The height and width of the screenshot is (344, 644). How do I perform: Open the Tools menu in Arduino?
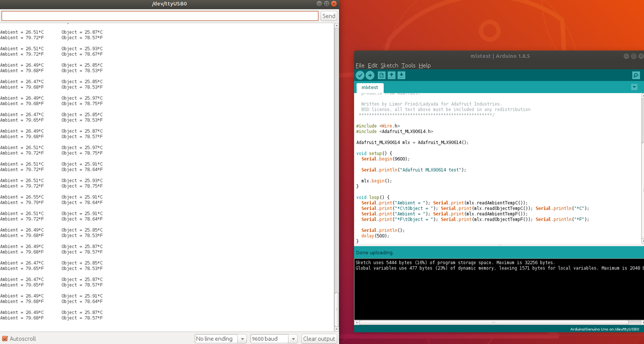click(408, 65)
